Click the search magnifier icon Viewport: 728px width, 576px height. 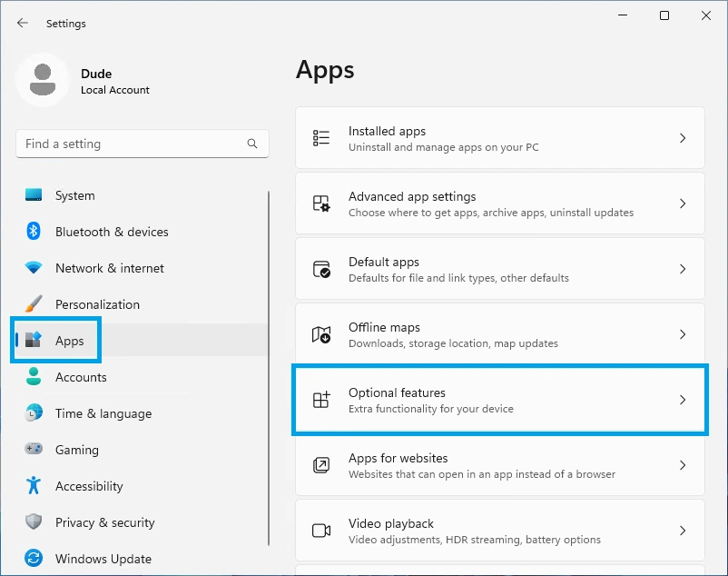click(x=252, y=144)
